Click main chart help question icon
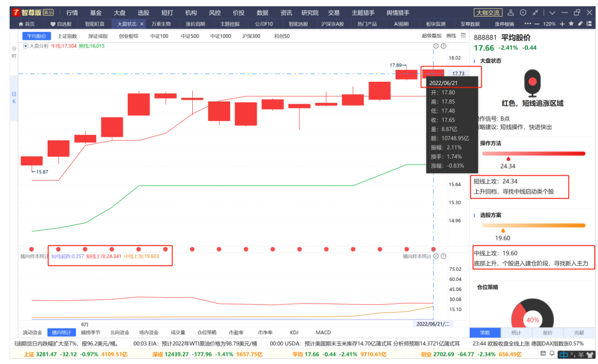Image resolution: width=598 pixels, height=364 pixels. tap(444, 46)
